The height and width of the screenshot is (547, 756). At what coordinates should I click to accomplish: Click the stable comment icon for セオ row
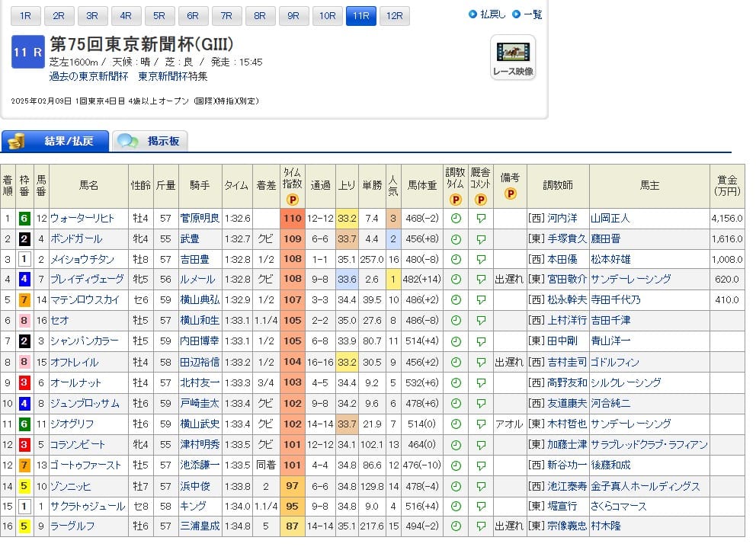pos(480,321)
